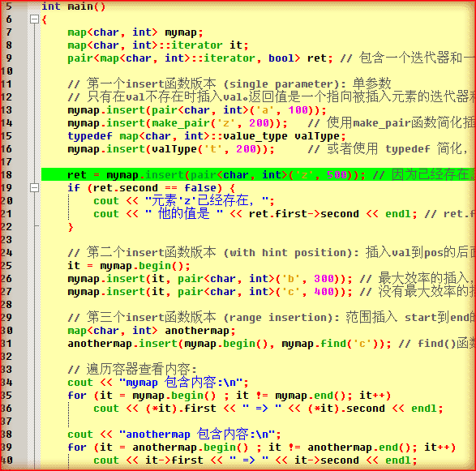Image resolution: width=476 pixels, height=471 pixels.
Task: Click 'for (it = anothermap.begin()' loop line
Action: (x=261, y=447)
